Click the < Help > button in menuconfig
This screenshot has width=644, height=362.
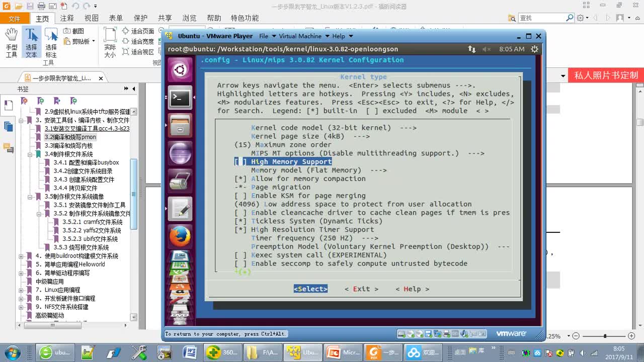(412, 289)
